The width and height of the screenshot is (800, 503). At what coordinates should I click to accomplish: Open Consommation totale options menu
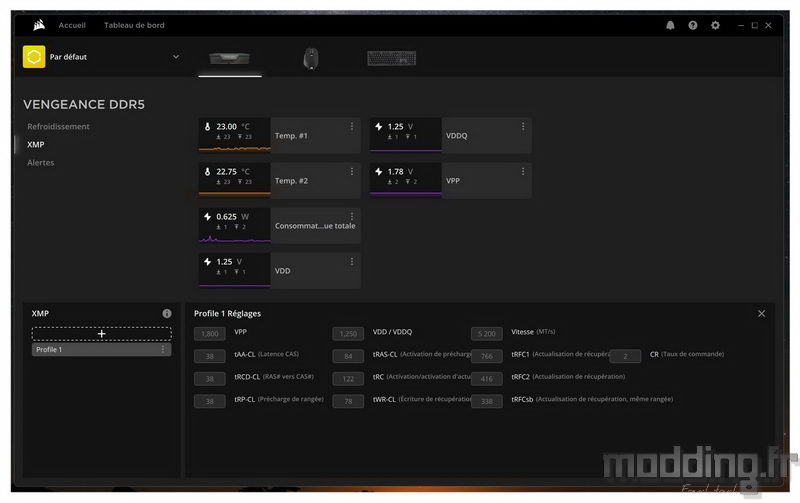[x=352, y=216]
